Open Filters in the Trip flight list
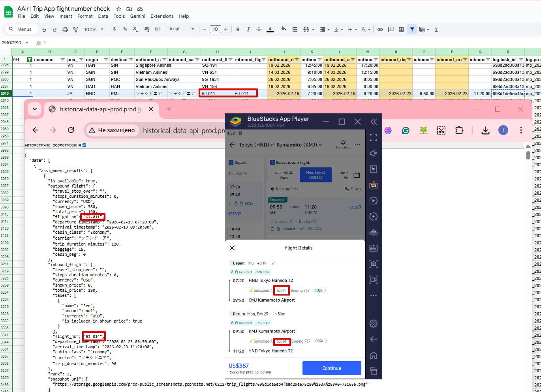 353,189
